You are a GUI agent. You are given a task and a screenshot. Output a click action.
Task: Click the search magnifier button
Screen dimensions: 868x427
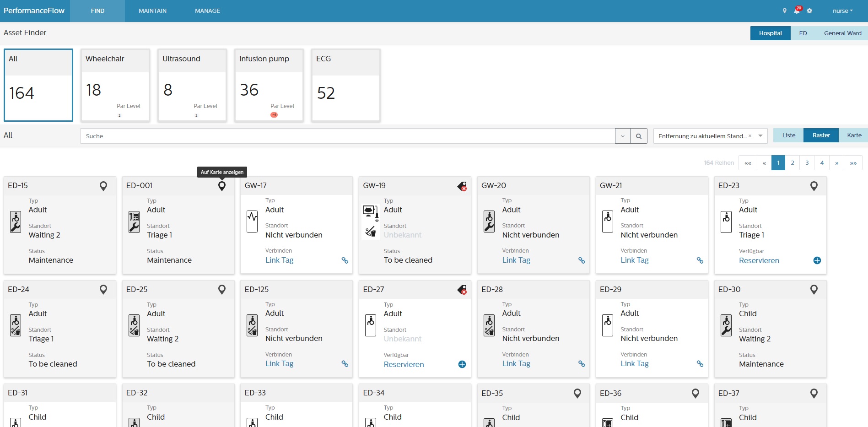638,136
